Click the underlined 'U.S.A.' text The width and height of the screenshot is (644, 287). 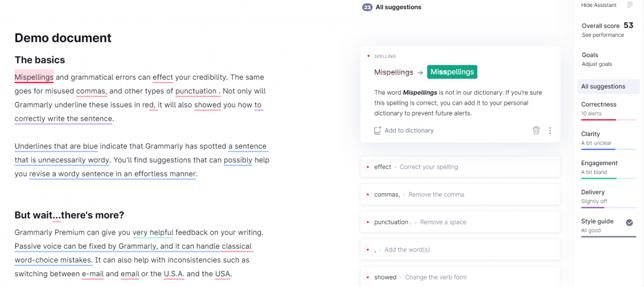pyautogui.click(x=174, y=274)
